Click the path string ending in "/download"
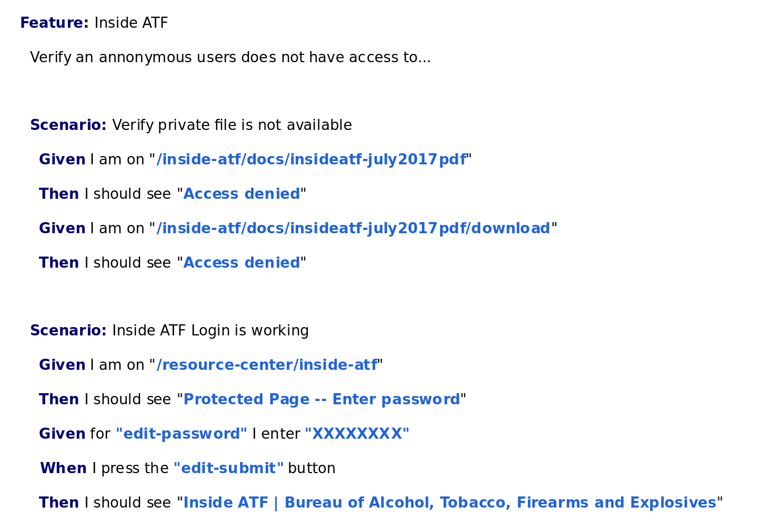The image size is (770, 532). (353, 229)
